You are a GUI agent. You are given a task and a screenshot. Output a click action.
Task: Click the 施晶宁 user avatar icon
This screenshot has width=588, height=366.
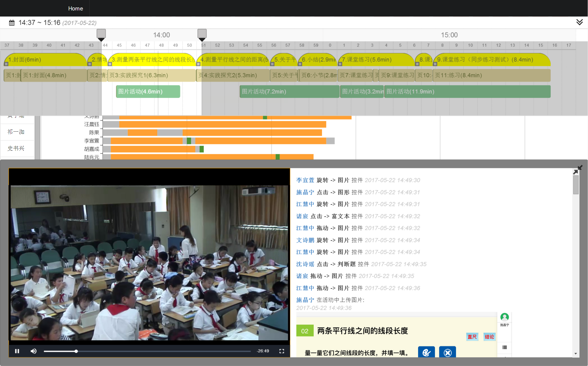tap(504, 317)
